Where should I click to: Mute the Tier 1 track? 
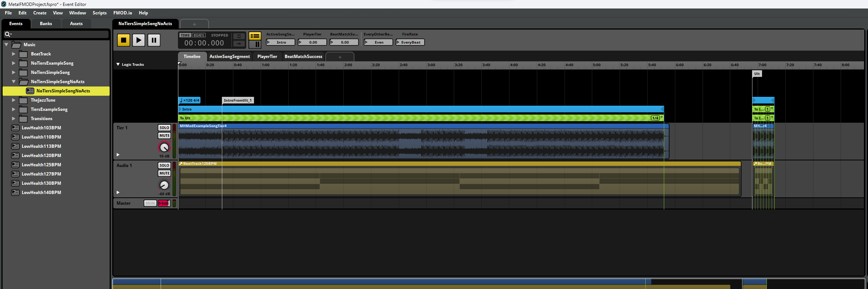pyautogui.click(x=164, y=135)
